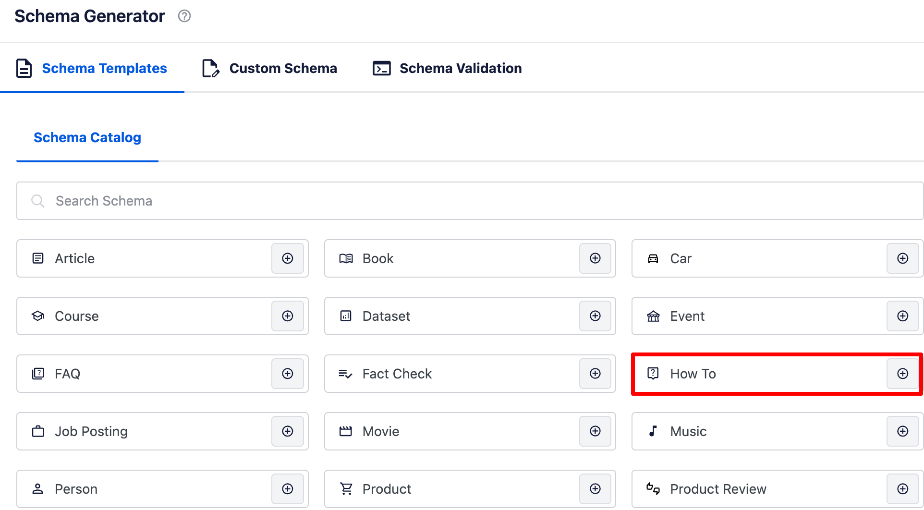This screenshot has height=510, width=924.
Task: Select the Job Posting schema label
Action: pos(91,432)
